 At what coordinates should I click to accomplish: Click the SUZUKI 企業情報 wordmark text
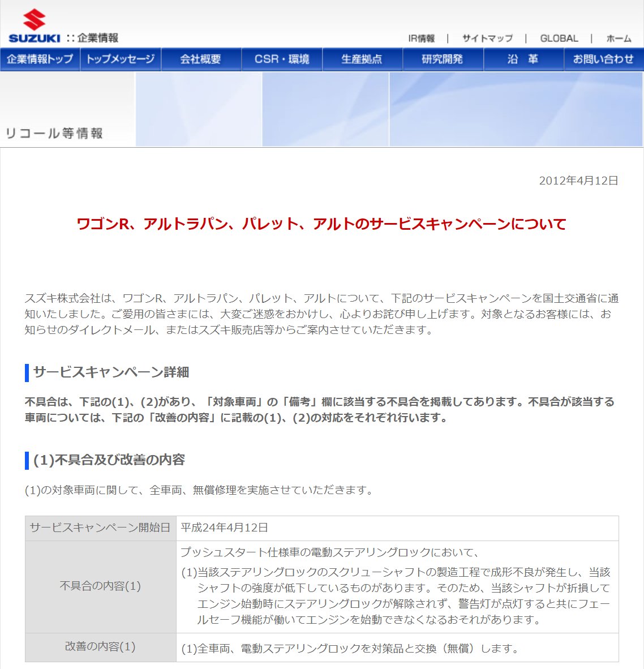coord(63,38)
